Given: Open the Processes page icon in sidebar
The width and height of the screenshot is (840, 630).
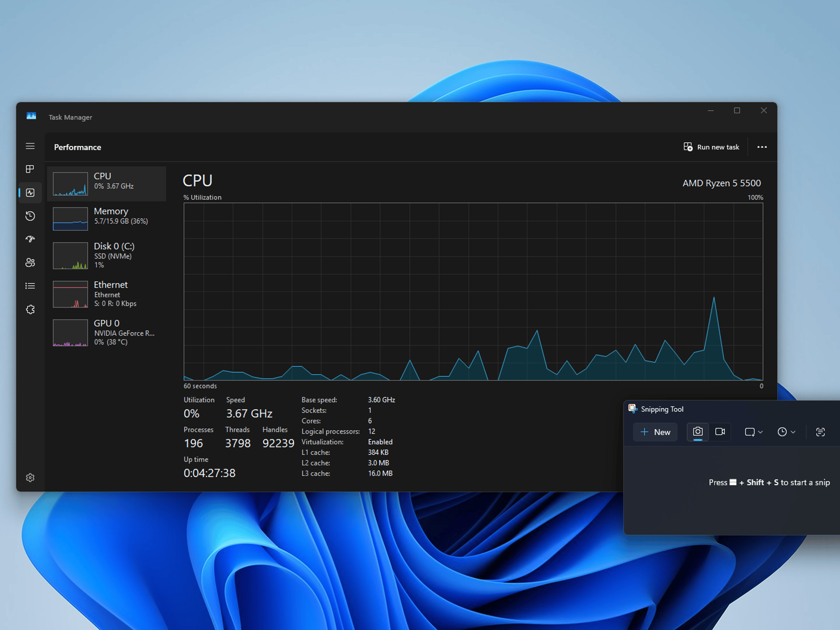Looking at the screenshot, I should click(x=30, y=169).
